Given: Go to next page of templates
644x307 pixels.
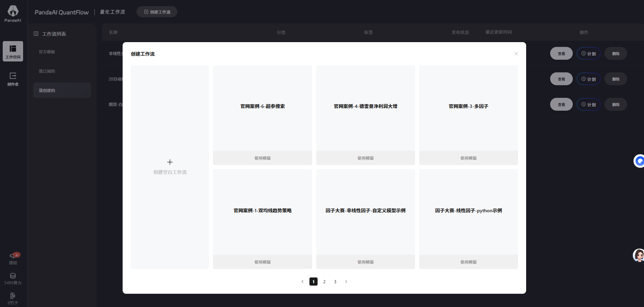Looking at the screenshot, I should pyautogui.click(x=346, y=282).
